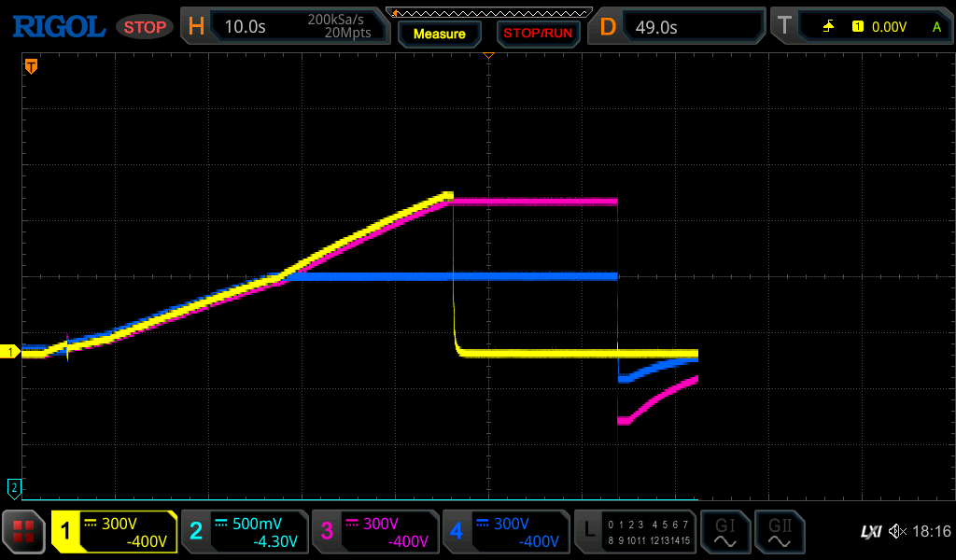The height and width of the screenshot is (560, 956).
Task: Toggle channel 1 yellow 300V label
Action: click(x=114, y=532)
